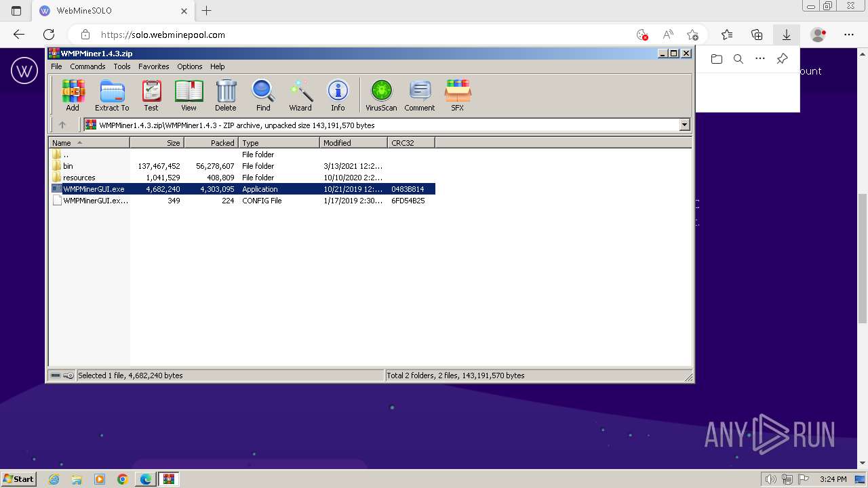868x488 pixels.
Task: Refresh the Edge browser page
Action: (x=49, y=35)
